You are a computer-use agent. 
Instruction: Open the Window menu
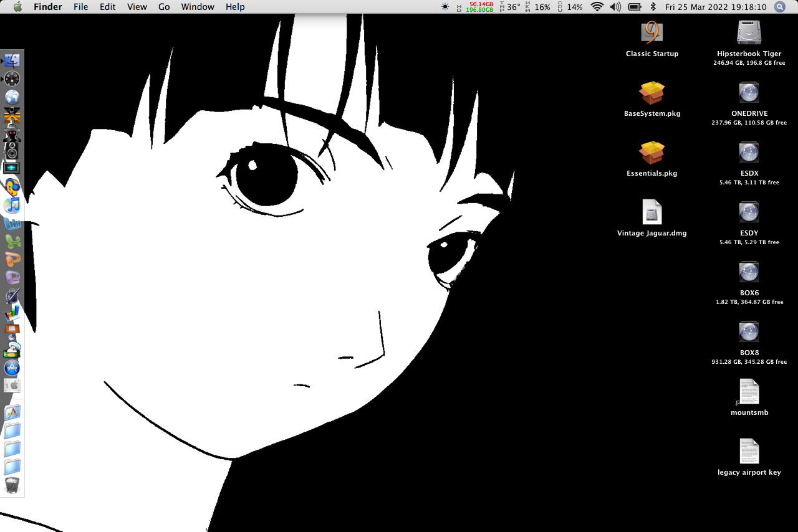[198, 7]
